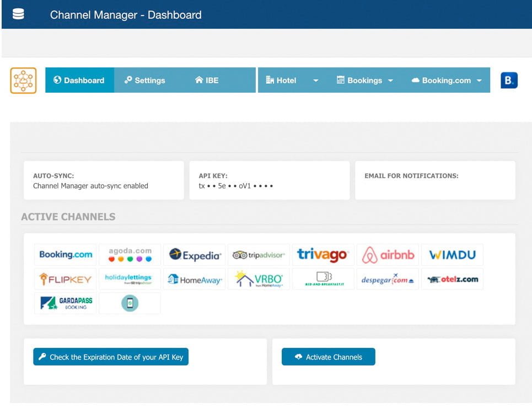Click the ACTIVE CHANNELS heading

click(x=68, y=217)
